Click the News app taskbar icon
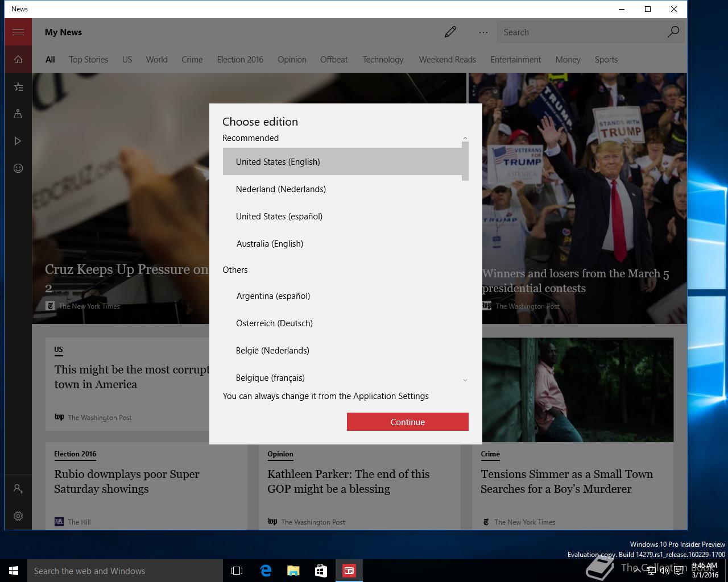The image size is (728, 582). [x=349, y=571]
